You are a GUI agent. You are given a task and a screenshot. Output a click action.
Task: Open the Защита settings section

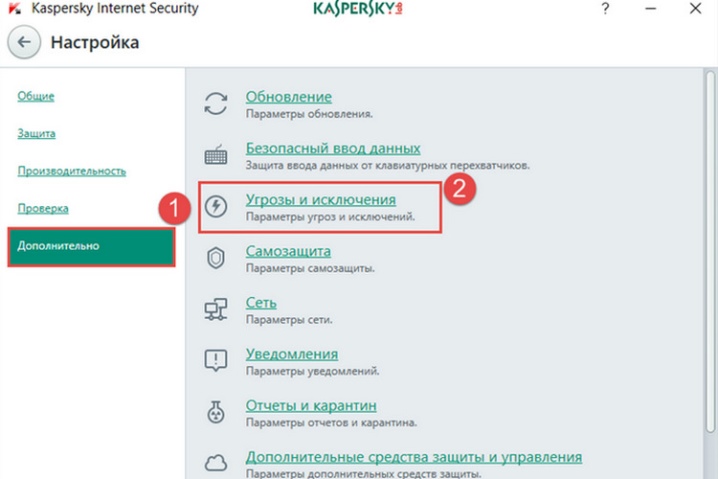[36, 133]
